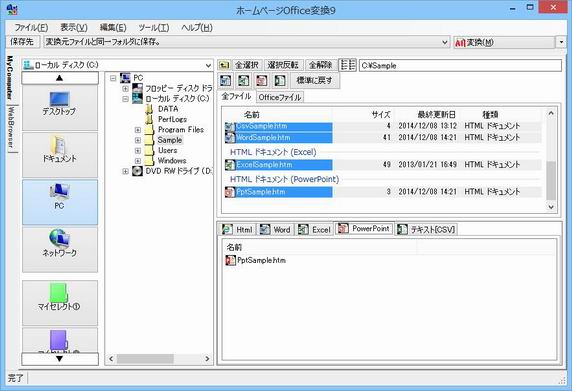This screenshot has height=391, width=572.
Task: Click the PowerPoint filter icon in toolbar
Action: click(x=262, y=80)
